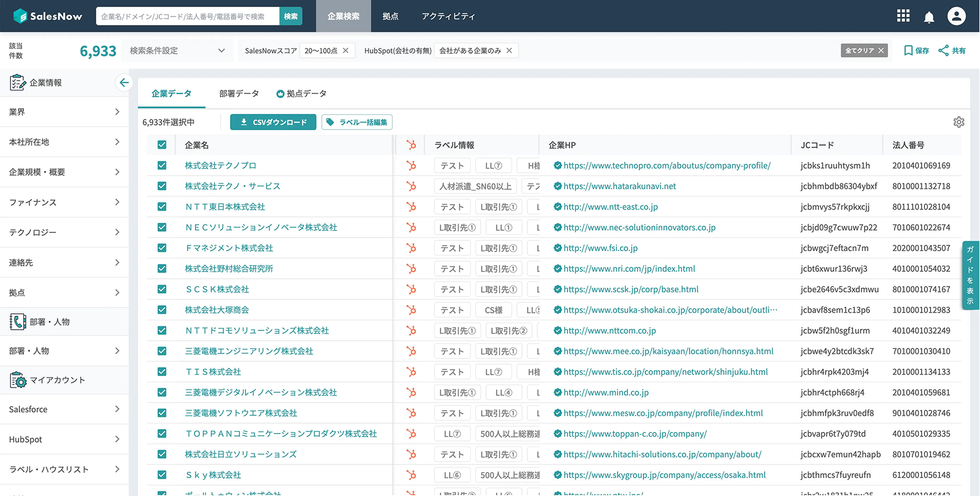
Task: Click the save bookmark icon
Action: pos(908,51)
